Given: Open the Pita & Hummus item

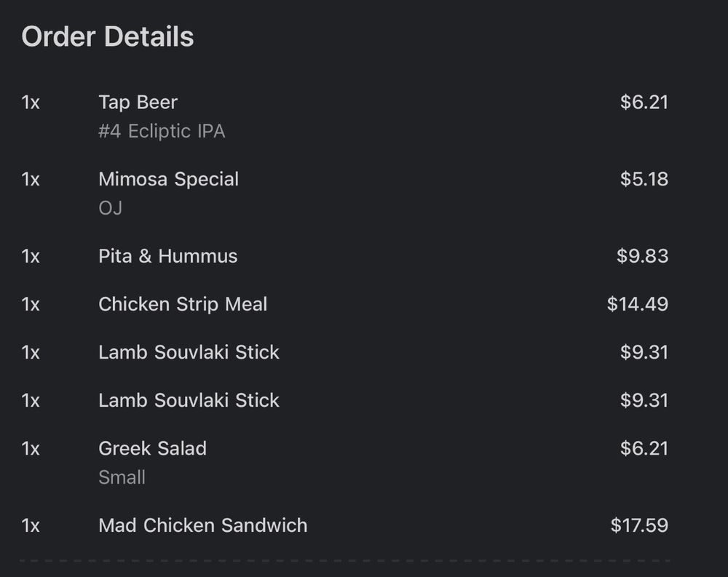Looking at the screenshot, I should [x=167, y=256].
